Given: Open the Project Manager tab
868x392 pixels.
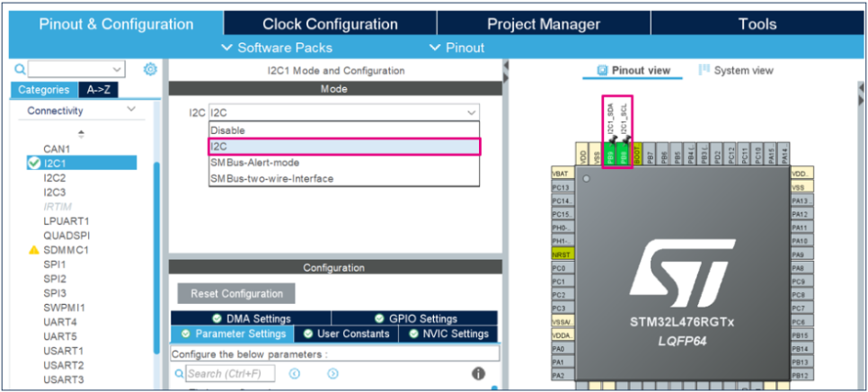Looking at the screenshot, I should coord(544,24).
